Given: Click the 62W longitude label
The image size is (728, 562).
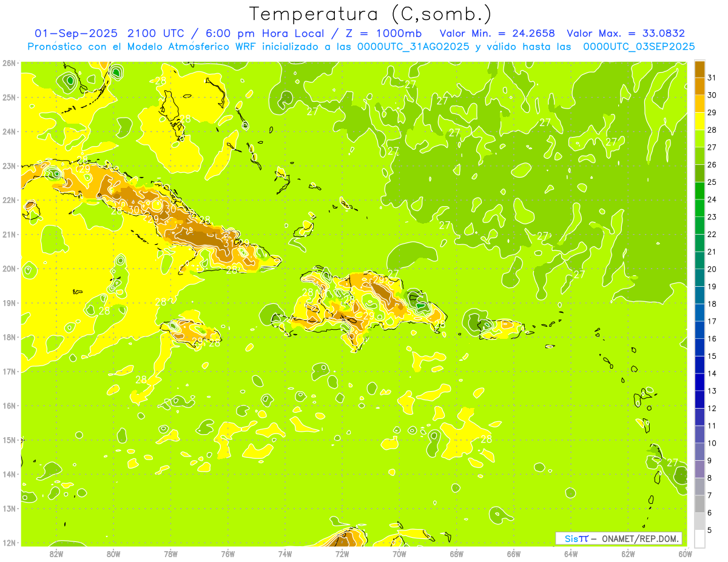Looking at the screenshot, I should pyautogui.click(x=628, y=554).
